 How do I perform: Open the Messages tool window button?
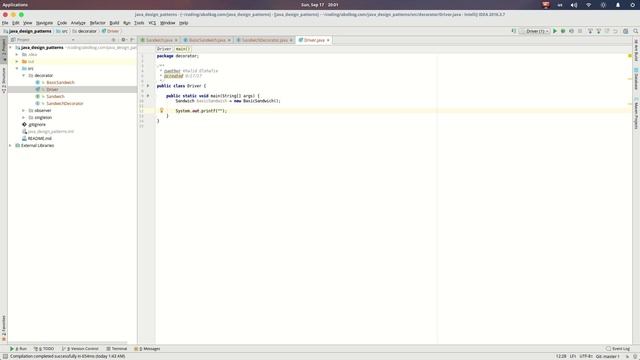coord(147,349)
